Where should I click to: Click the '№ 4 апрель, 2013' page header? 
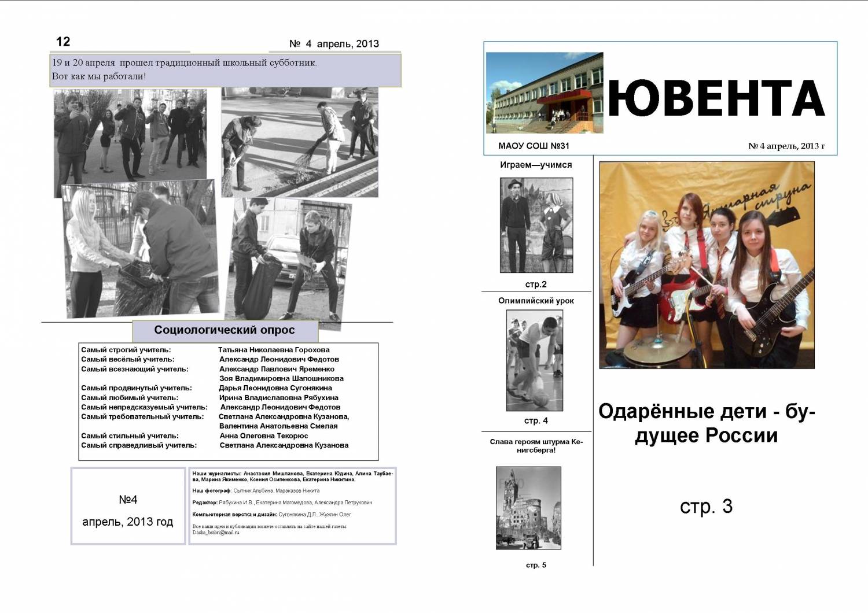tap(334, 43)
